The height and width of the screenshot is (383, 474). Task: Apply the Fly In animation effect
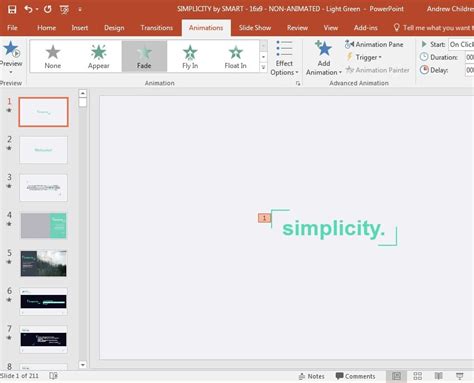coord(190,56)
